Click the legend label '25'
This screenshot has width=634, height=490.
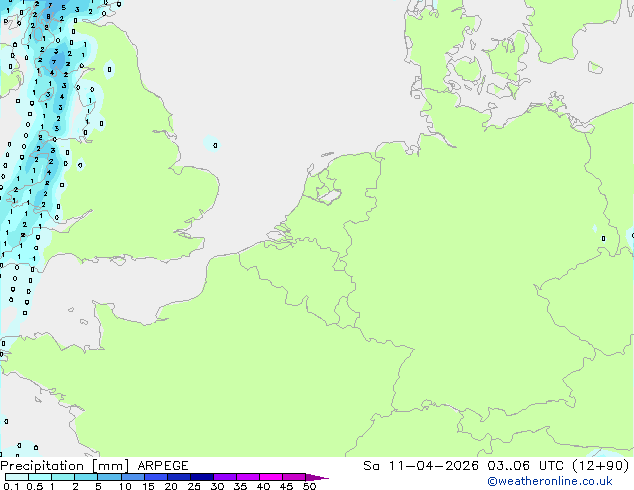coord(194,486)
